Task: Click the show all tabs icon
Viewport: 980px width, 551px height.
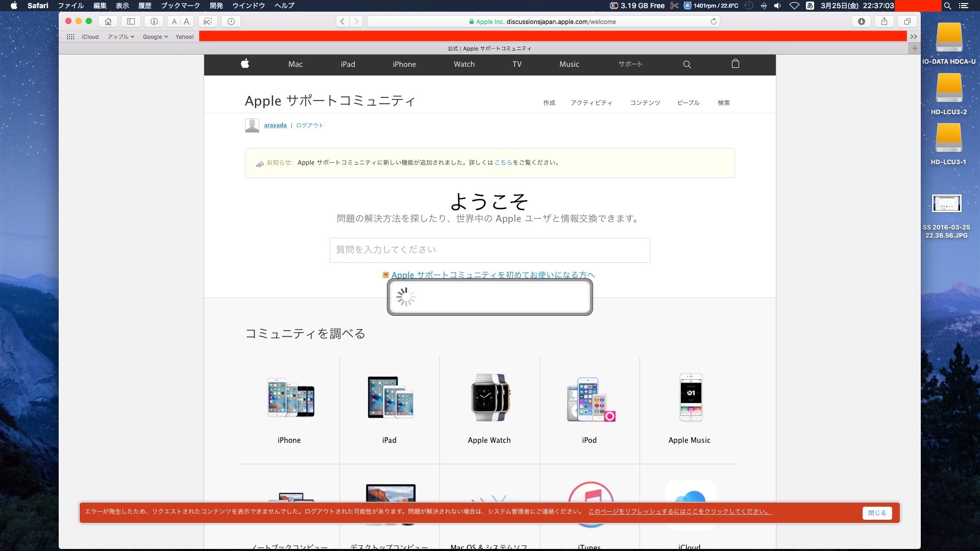Action: [907, 21]
